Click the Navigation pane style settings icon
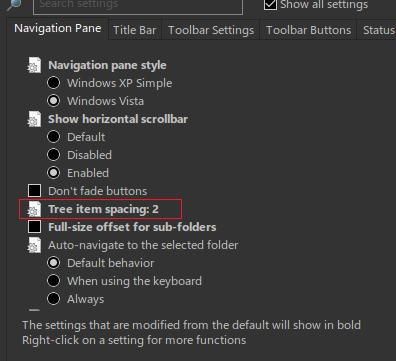The image size is (396, 361). (x=34, y=65)
